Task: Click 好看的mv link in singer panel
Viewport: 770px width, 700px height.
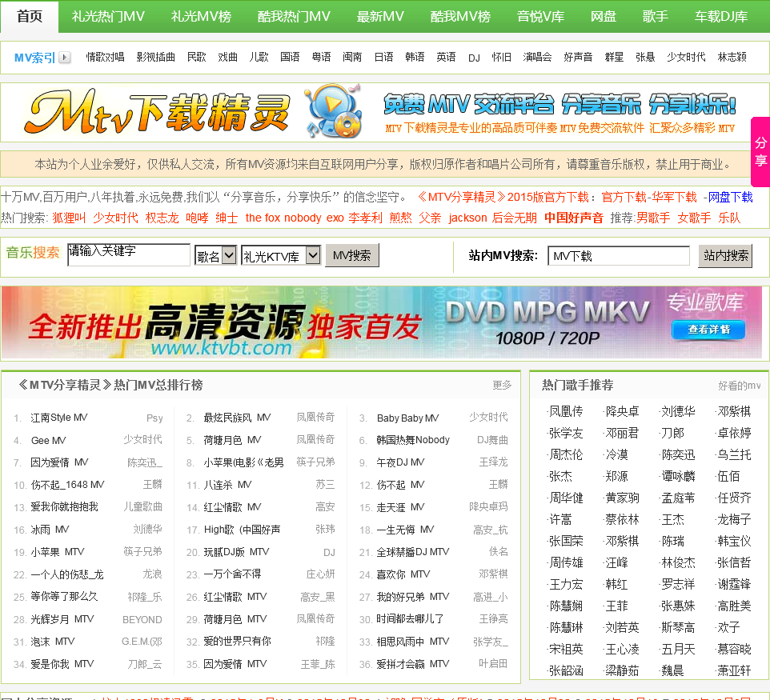Action: 739,386
